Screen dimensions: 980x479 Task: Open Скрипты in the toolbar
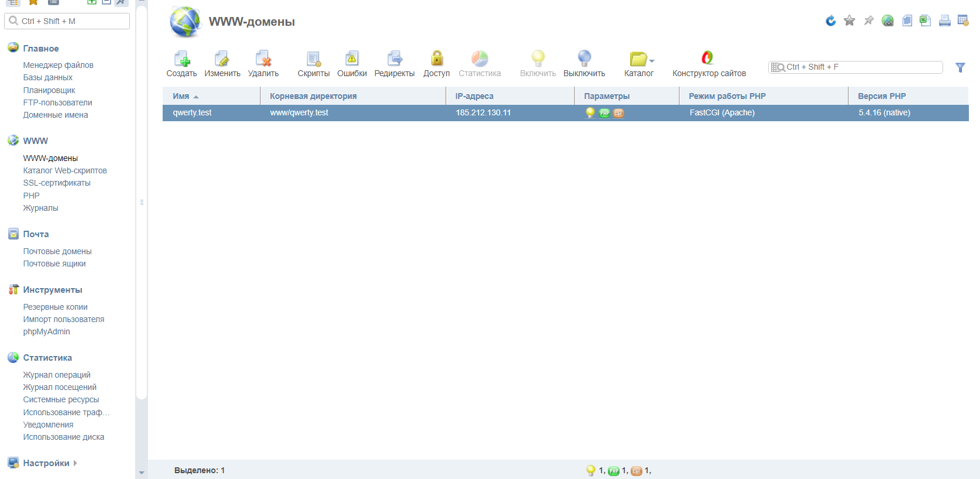(314, 59)
